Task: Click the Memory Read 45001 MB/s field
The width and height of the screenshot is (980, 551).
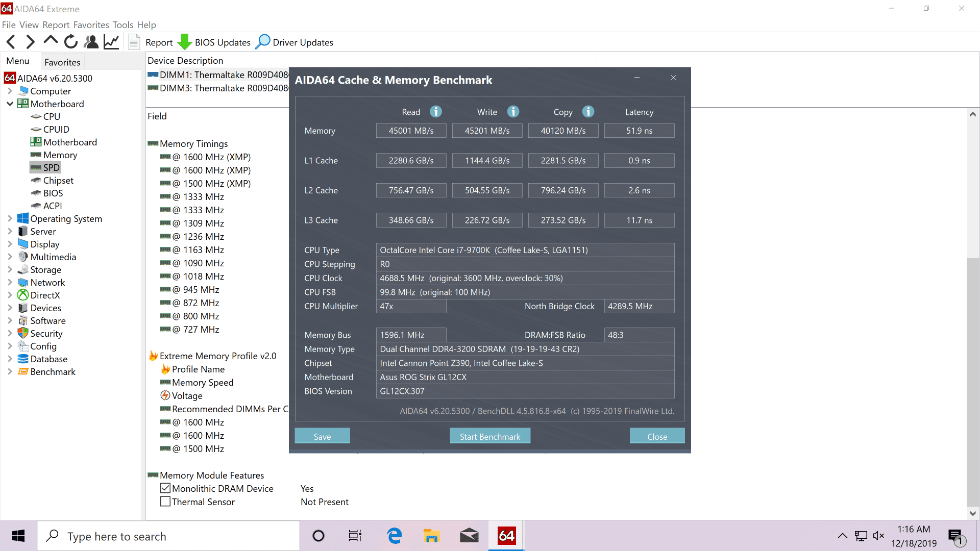Action: [x=411, y=131]
